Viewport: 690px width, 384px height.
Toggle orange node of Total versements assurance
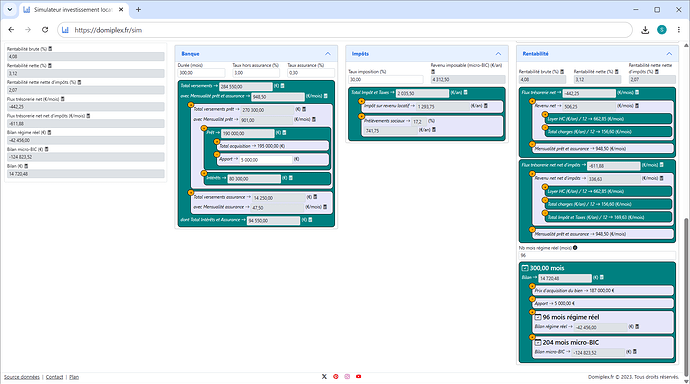click(191, 192)
